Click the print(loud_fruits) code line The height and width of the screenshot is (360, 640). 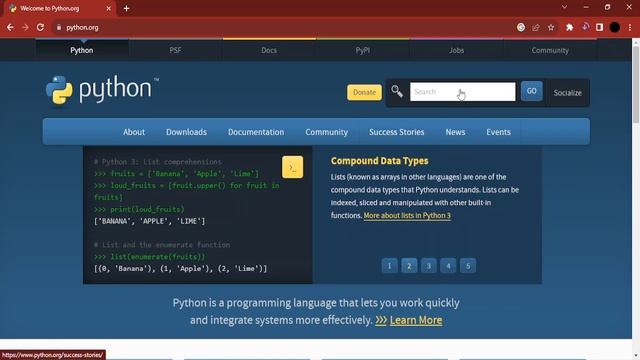(x=139, y=209)
